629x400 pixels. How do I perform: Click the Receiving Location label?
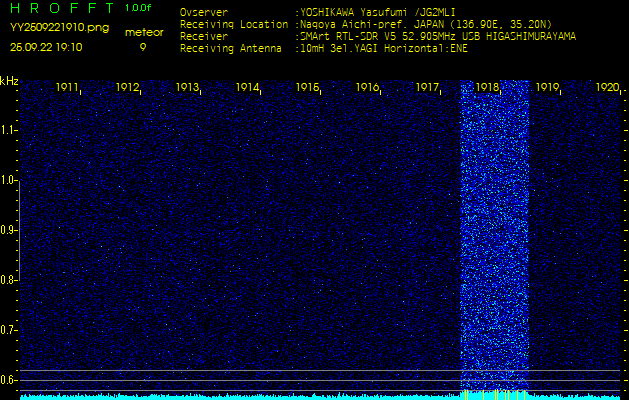(234, 24)
